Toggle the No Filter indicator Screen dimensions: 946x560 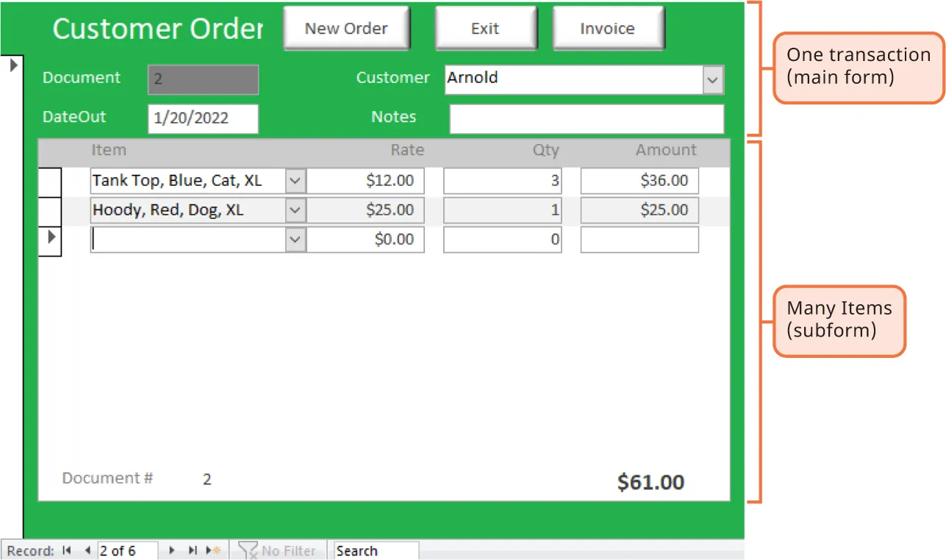coord(278,550)
